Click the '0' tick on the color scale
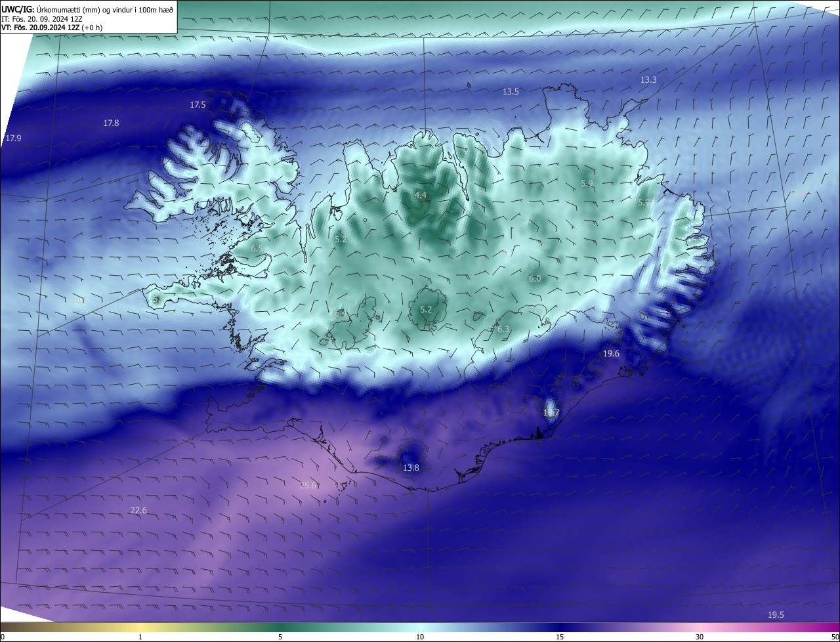Viewport: 840px width, 642px height. [x=3, y=637]
